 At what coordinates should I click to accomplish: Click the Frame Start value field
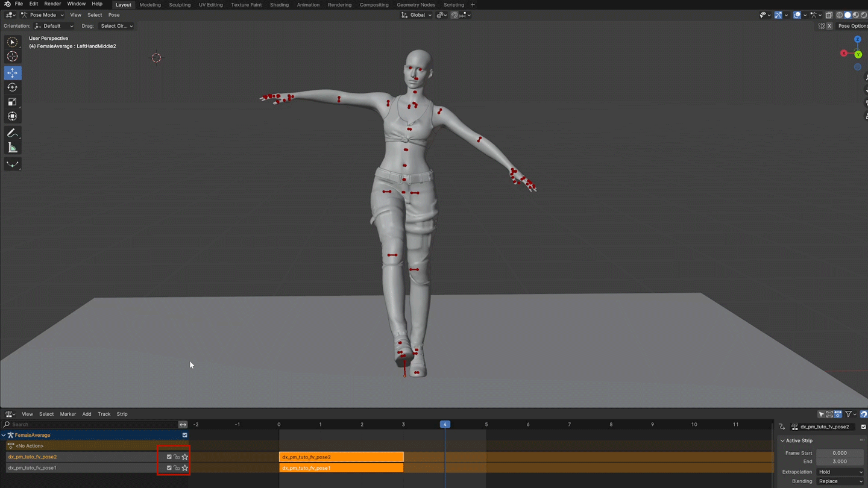click(x=840, y=453)
